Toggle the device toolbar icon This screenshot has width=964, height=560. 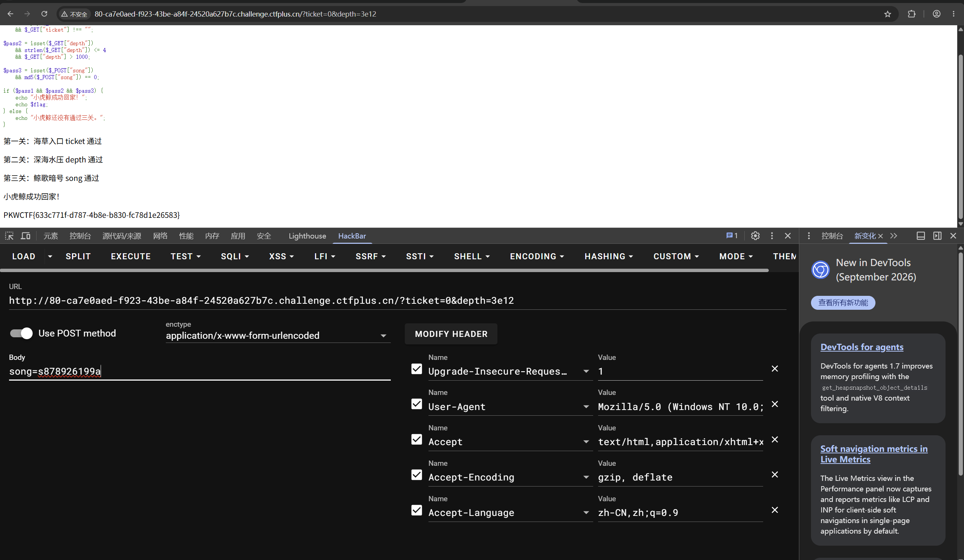point(26,236)
